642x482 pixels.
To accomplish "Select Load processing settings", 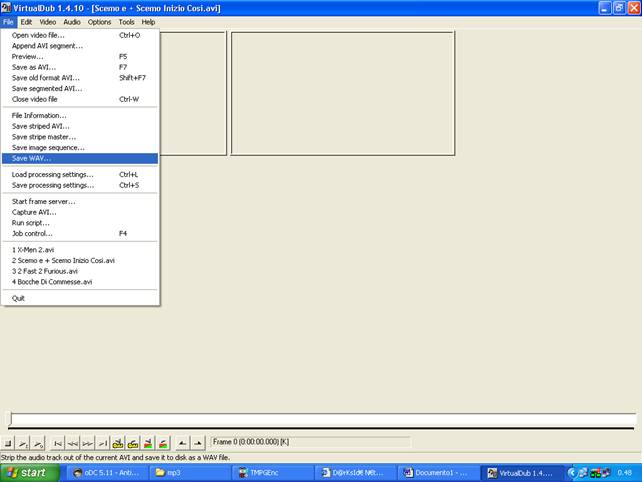I will pos(80,174).
